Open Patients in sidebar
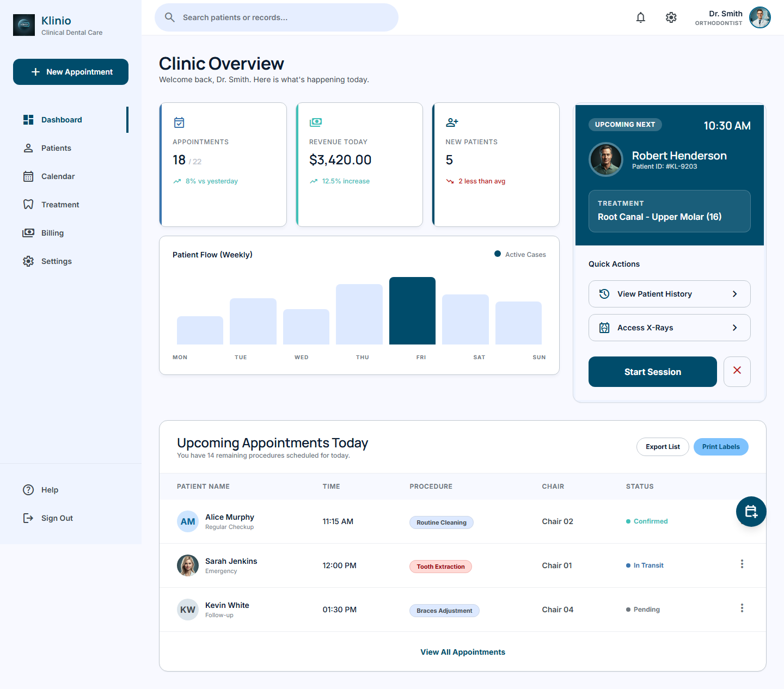784x689 pixels. 71,148
